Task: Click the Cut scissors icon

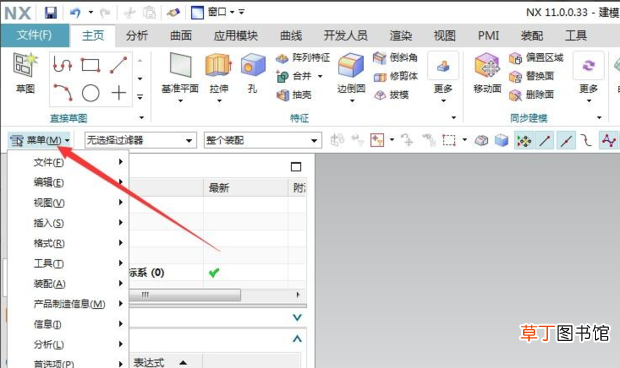Action: [129, 13]
